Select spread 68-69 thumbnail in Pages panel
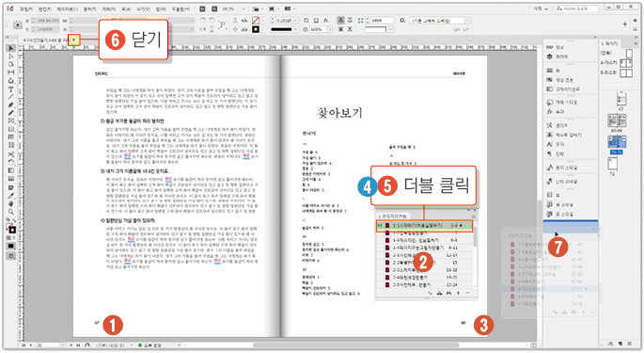Image resolution: width=644 pixels, height=353 pixels. [x=617, y=120]
